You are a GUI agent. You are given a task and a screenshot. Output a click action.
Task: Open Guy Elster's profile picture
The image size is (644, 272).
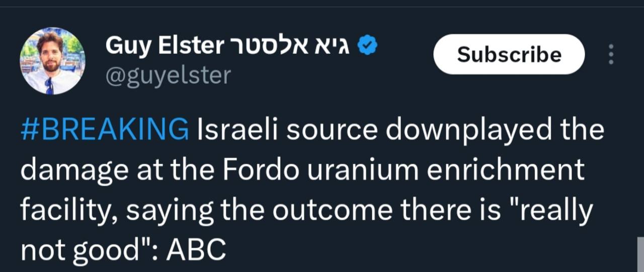(52, 61)
